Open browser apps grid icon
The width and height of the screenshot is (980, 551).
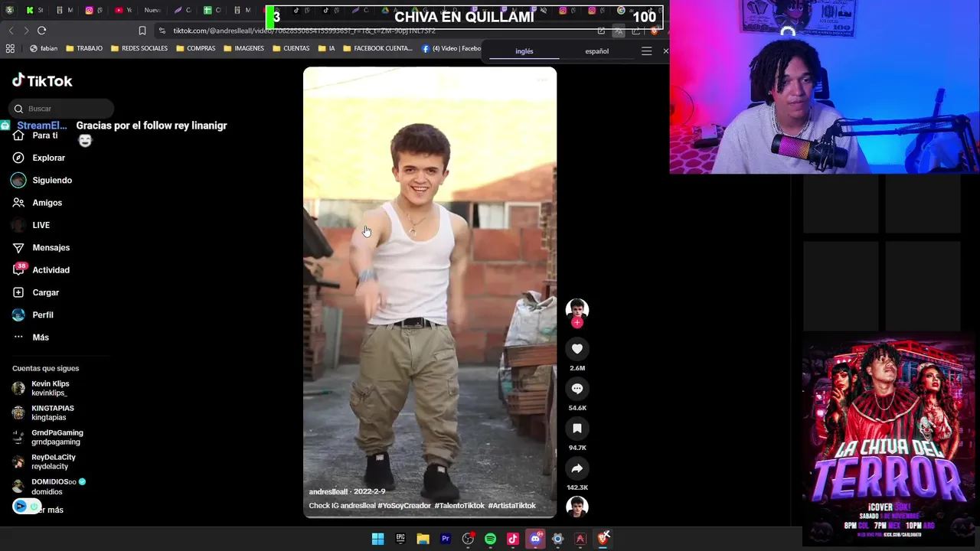pyautogui.click(x=10, y=48)
